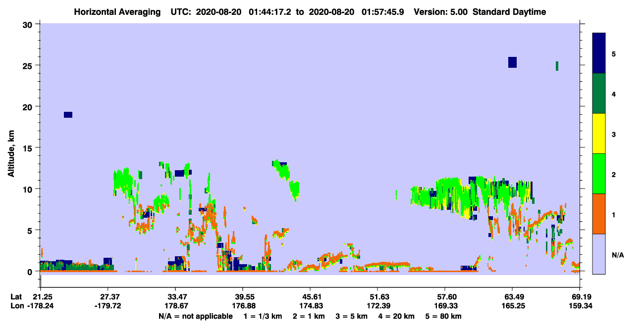Click the '1 = 1/3 km' legend text

point(262,316)
